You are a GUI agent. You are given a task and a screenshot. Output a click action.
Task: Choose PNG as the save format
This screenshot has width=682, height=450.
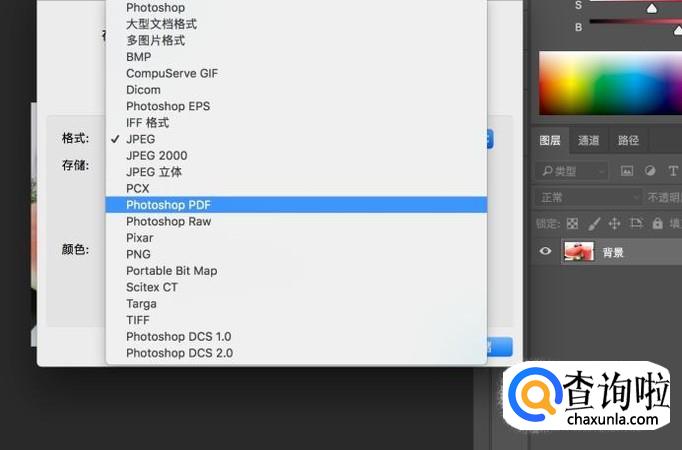[296, 254]
